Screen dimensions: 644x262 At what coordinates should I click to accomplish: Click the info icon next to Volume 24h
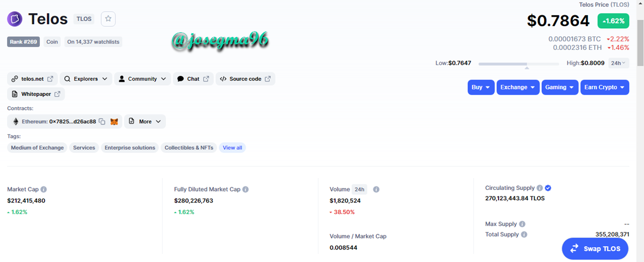(x=376, y=189)
